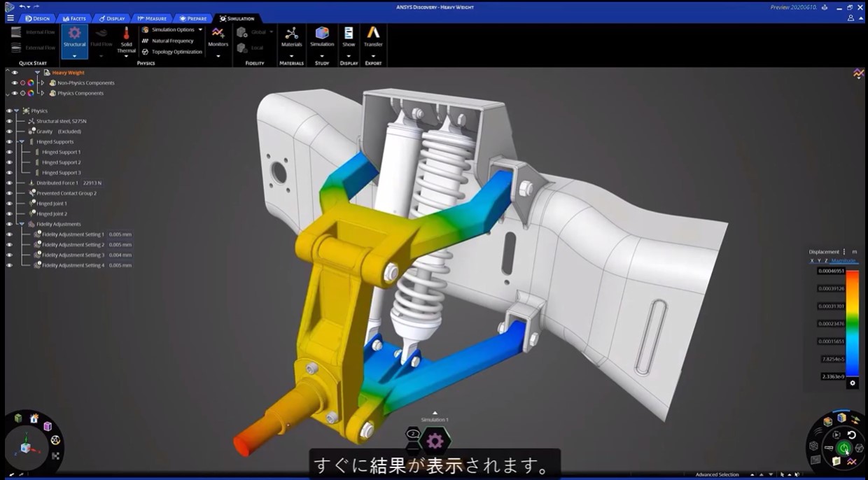This screenshot has height=480, width=868.
Task: Open the Global fidelity dropdown arrow
Action: pos(271,32)
